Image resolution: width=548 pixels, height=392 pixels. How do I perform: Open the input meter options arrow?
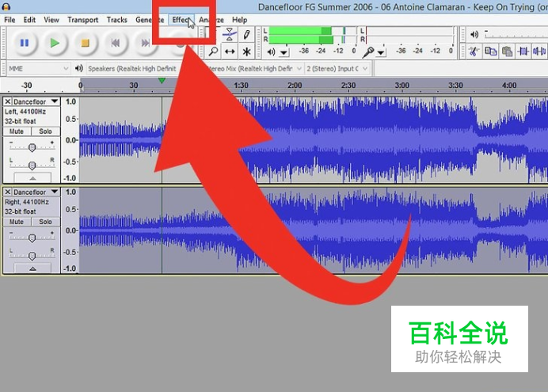(x=381, y=53)
